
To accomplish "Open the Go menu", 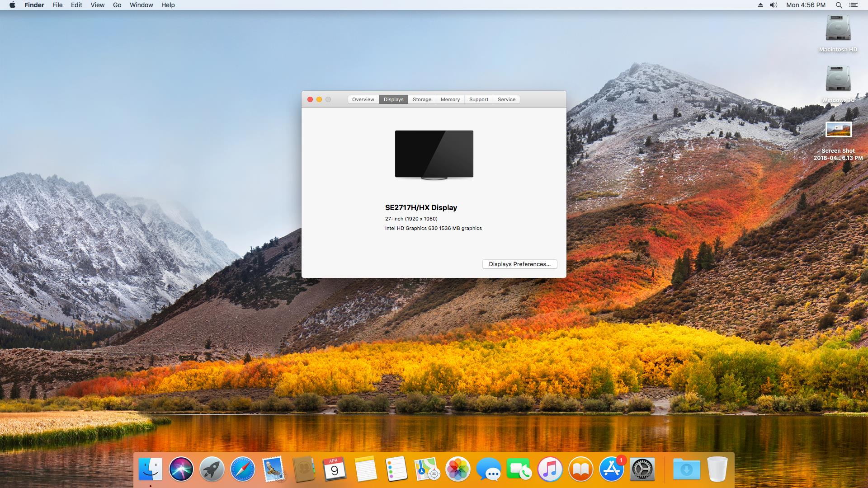I will [x=117, y=5].
